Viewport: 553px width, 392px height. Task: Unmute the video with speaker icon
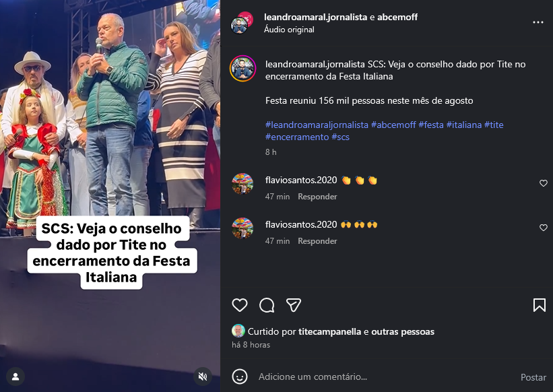click(x=203, y=377)
